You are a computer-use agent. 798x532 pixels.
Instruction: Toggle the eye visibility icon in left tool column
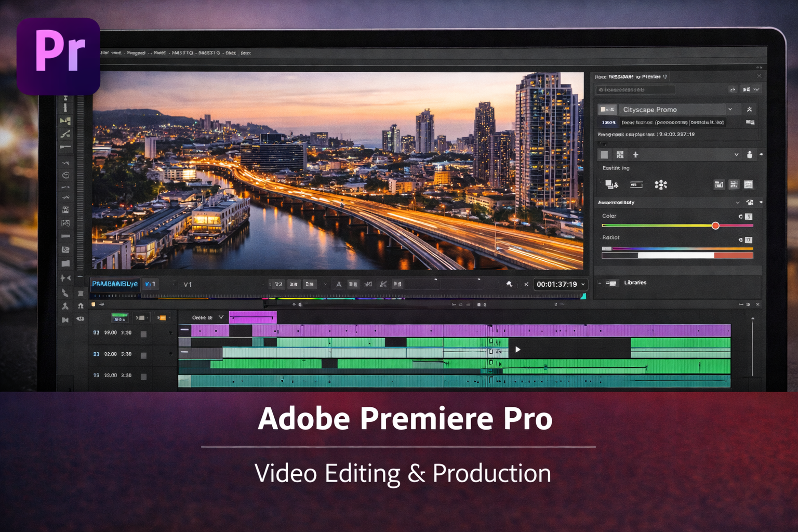tap(81, 319)
